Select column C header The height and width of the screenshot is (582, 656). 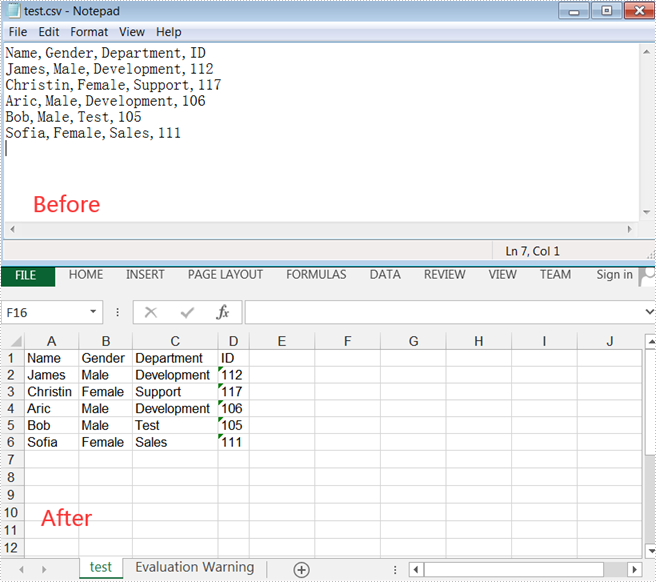[175, 341]
